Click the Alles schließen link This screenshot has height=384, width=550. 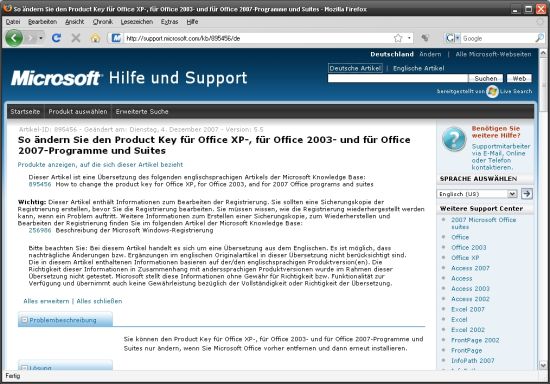[x=99, y=301]
